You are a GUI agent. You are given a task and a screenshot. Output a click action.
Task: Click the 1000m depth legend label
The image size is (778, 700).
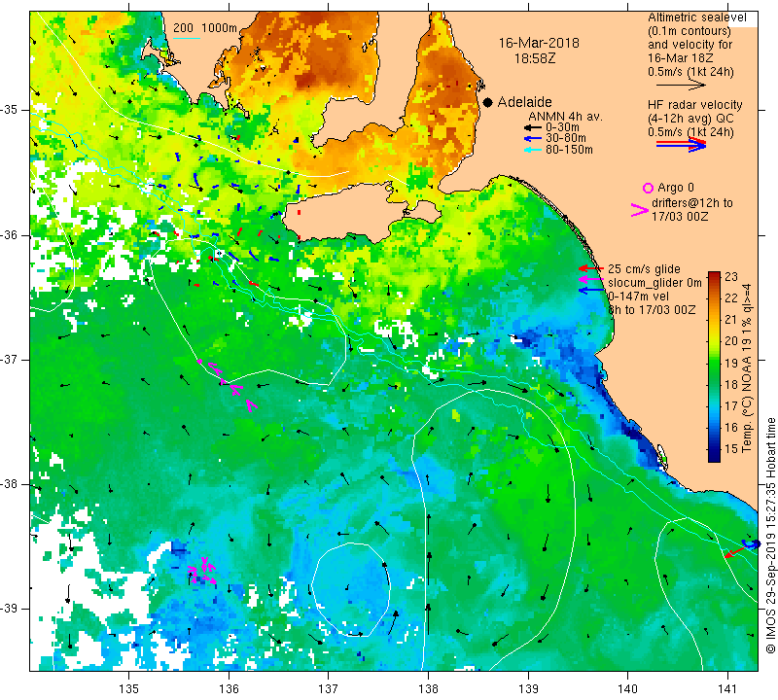(220, 28)
